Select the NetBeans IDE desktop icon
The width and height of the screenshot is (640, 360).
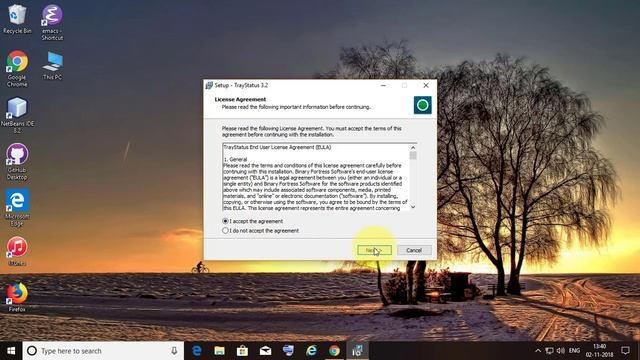[17, 115]
